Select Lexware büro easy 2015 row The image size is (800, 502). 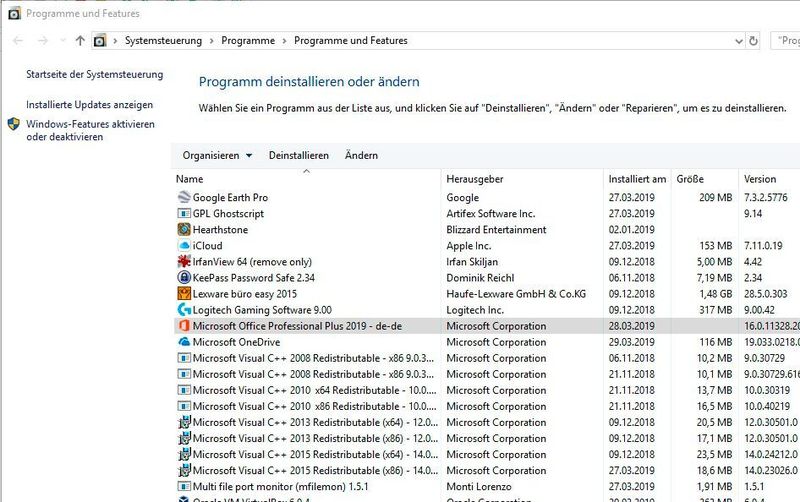pos(244,294)
